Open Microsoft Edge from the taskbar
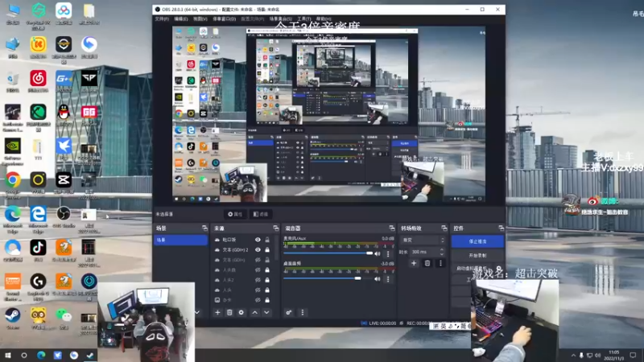644x362 pixels. tap(41, 356)
